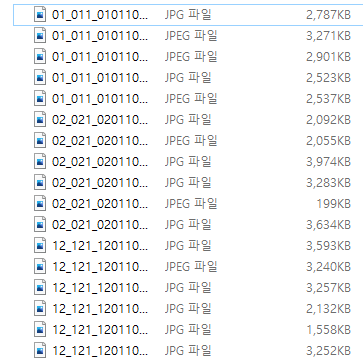The width and height of the screenshot is (363, 363).
Task: Select the 1,558KB size cell
Action: click(x=328, y=330)
